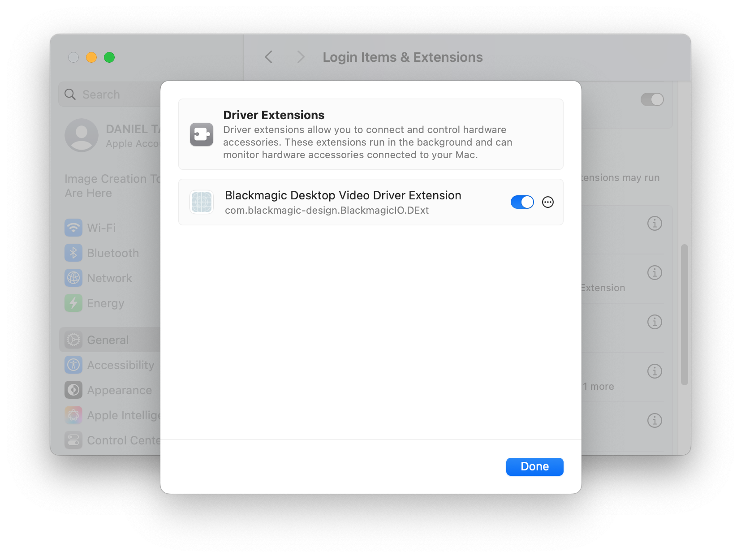741x560 pixels.
Task: Click the Login Items & Extensions title
Action: click(402, 57)
